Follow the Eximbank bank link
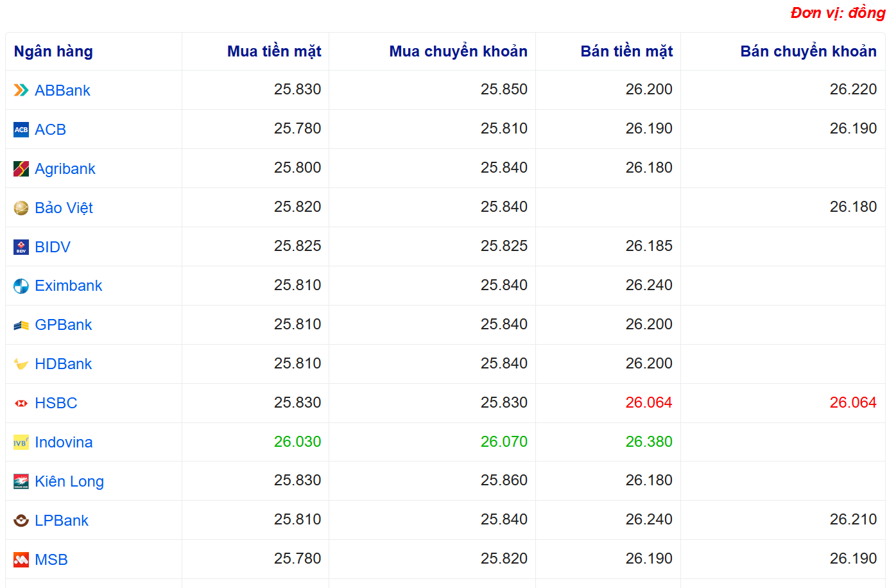This screenshot has width=896, height=588. pos(69,286)
